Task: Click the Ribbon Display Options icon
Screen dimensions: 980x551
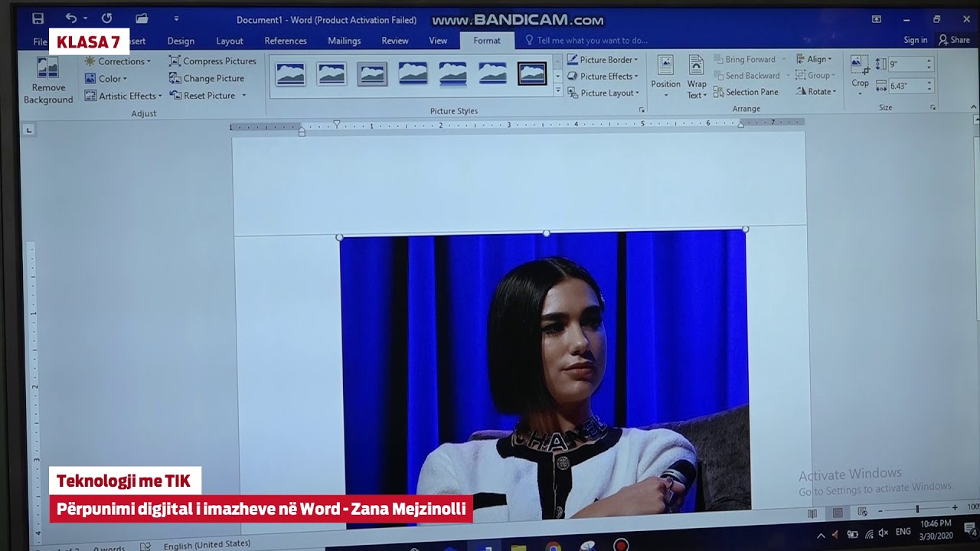Action: [877, 19]
